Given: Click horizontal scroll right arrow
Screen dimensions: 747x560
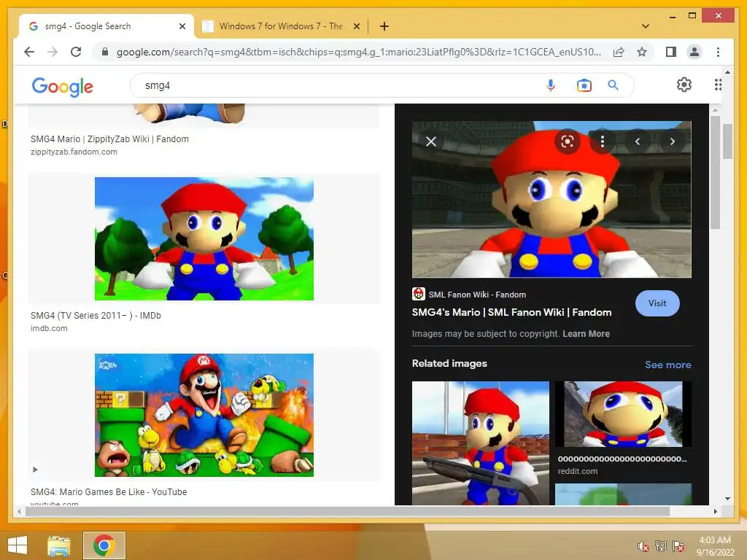Looking at the screenshot, I should tap(715, 511).
